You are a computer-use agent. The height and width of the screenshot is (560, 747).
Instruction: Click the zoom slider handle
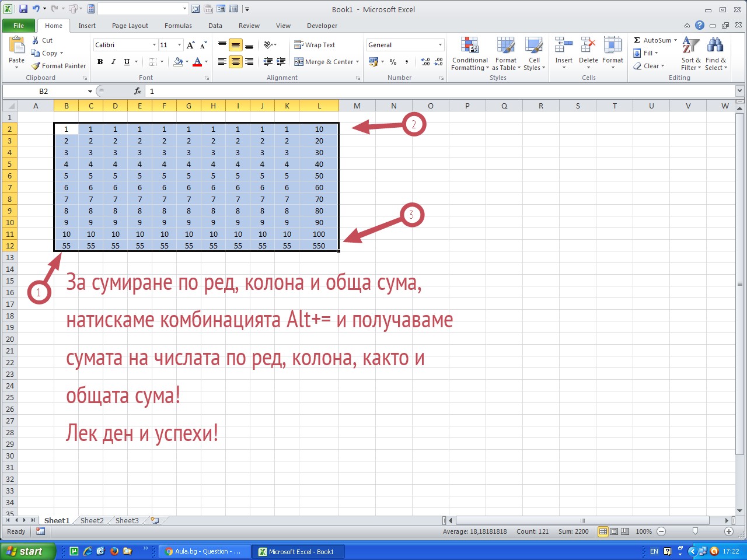(x=694, y=531)
